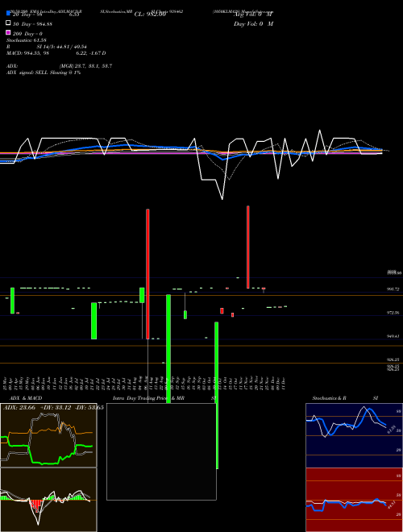Viewport: 403px width, 532px height.
Task: Click the magenta 200 Day legend swatch
Action: pyautogui.click(x=8, y=33)
